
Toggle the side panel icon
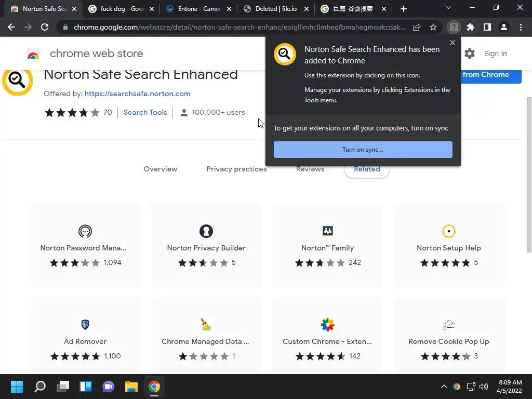(487, 27)
